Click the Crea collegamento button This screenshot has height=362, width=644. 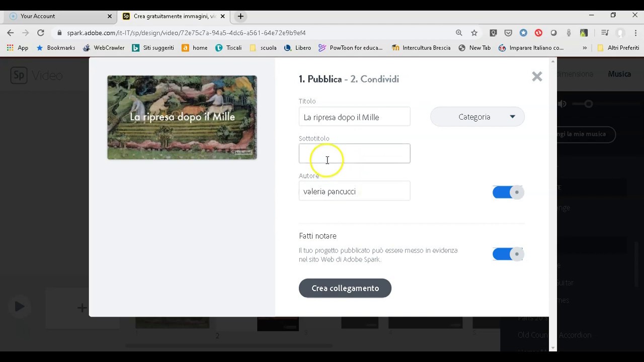(345, 288)
